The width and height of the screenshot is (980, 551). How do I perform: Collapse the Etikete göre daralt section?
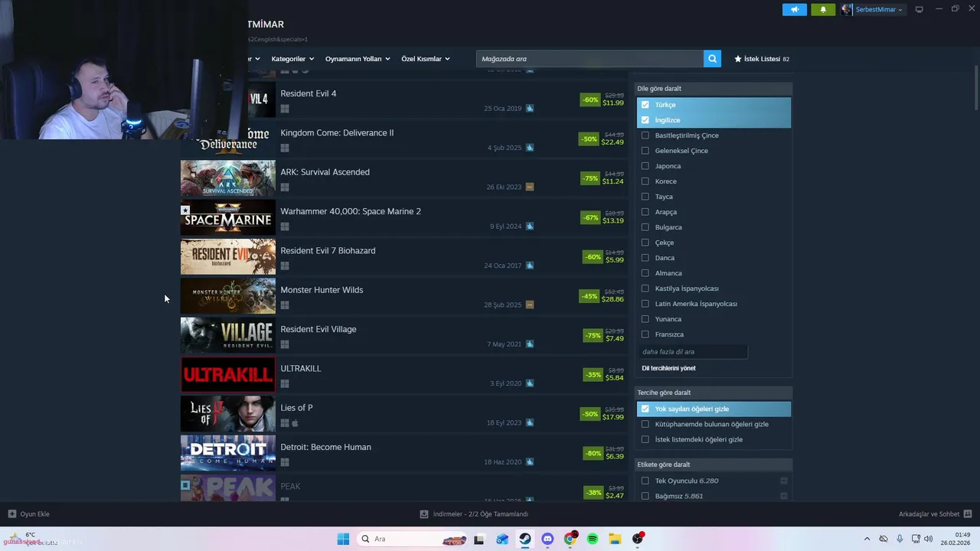tap(714, 465)
